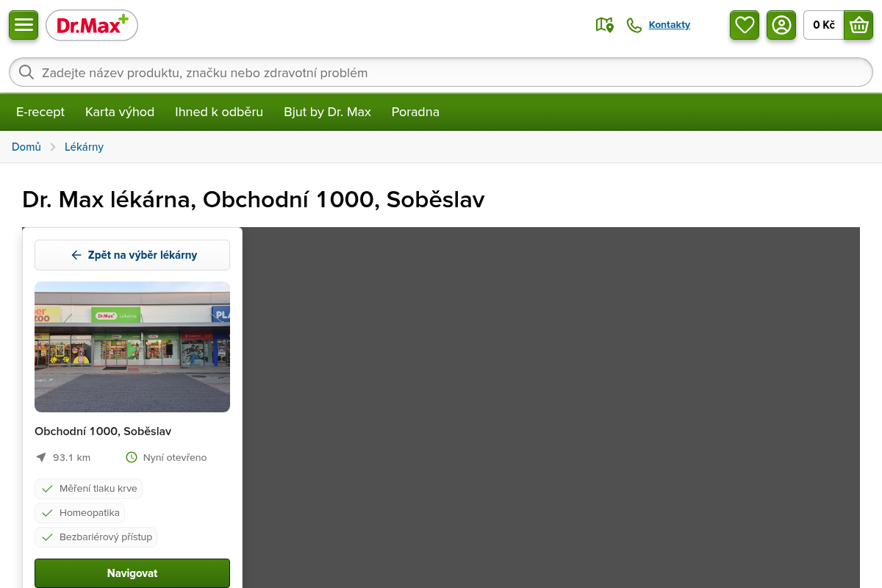Click the search magnifier icon
The width and height of the screenshot is (882, 588).
coord(26,72)
